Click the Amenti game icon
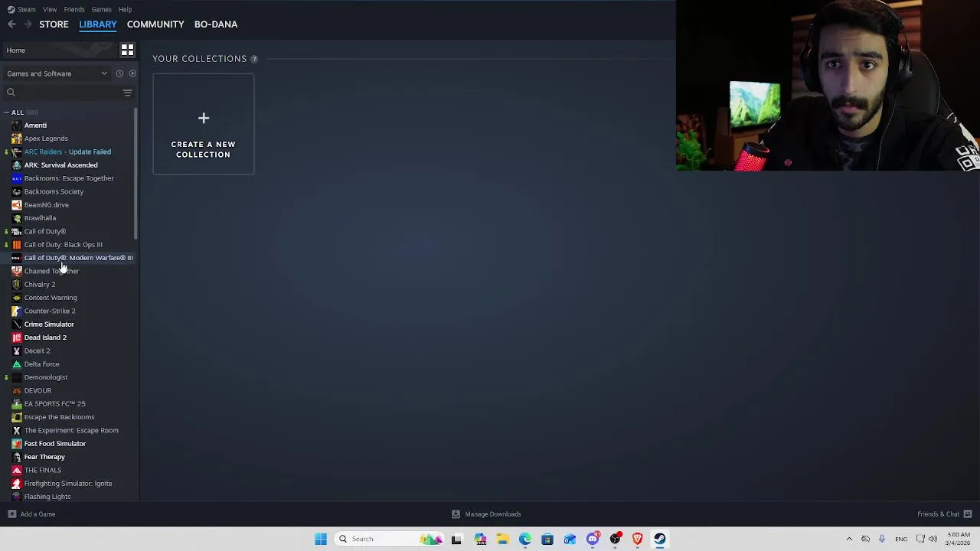This screenshot has width=980, height=551. [x=17, y=126]
